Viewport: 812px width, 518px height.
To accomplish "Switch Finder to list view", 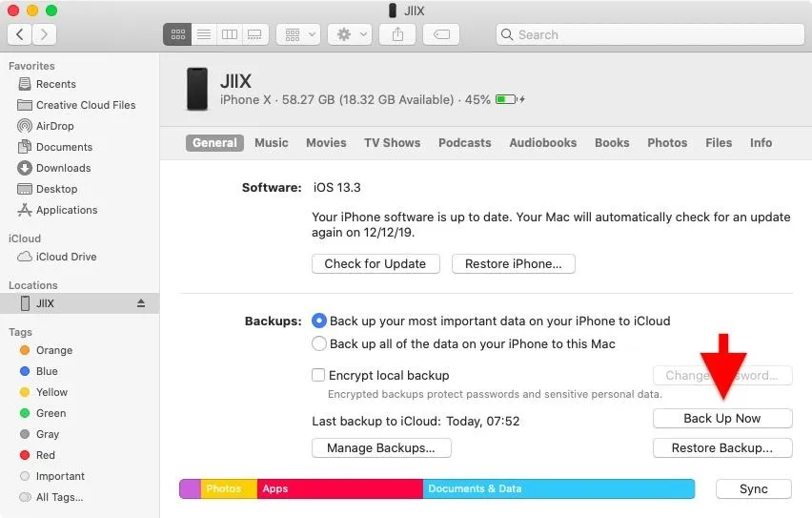I will [x=204, y=34].
